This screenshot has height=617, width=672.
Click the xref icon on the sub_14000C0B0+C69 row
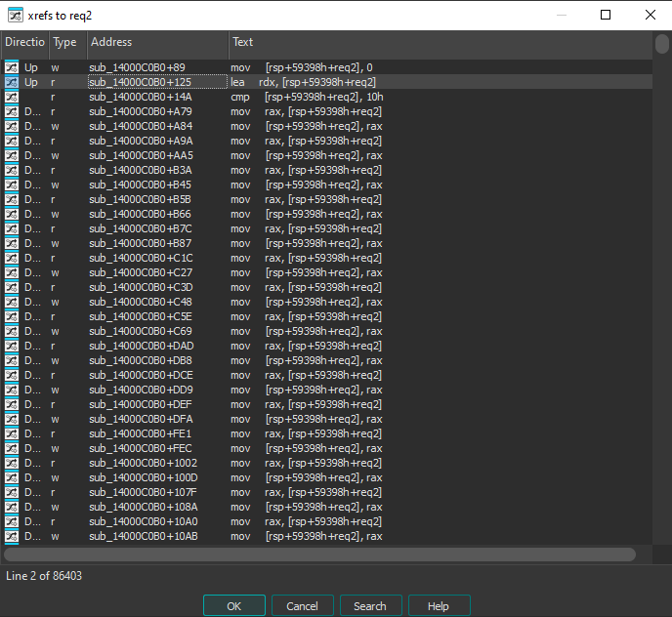click(12, 331)
